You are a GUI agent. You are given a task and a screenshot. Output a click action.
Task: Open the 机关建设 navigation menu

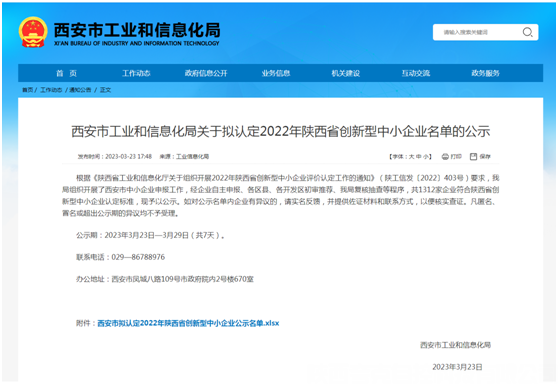tap(346, 73)
